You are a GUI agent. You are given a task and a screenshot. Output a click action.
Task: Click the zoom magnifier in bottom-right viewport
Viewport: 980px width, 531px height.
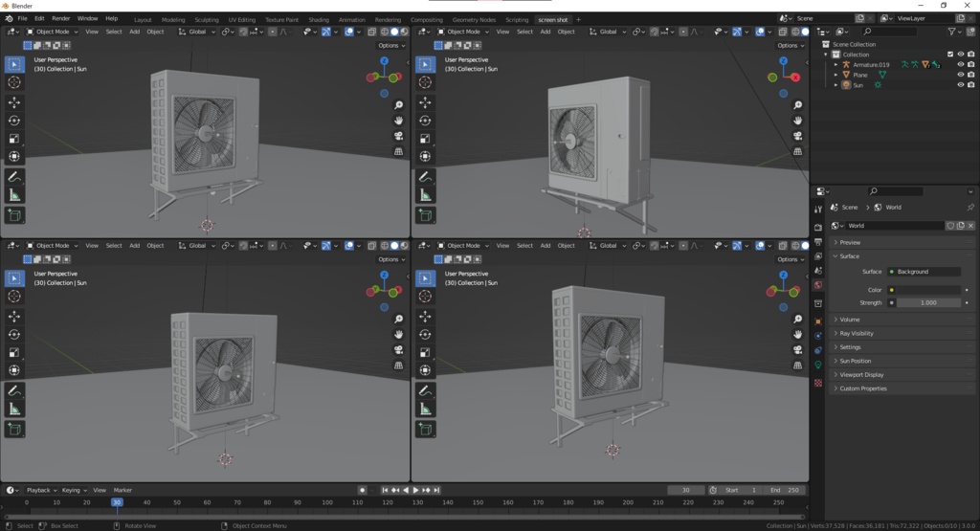(797, 319)
